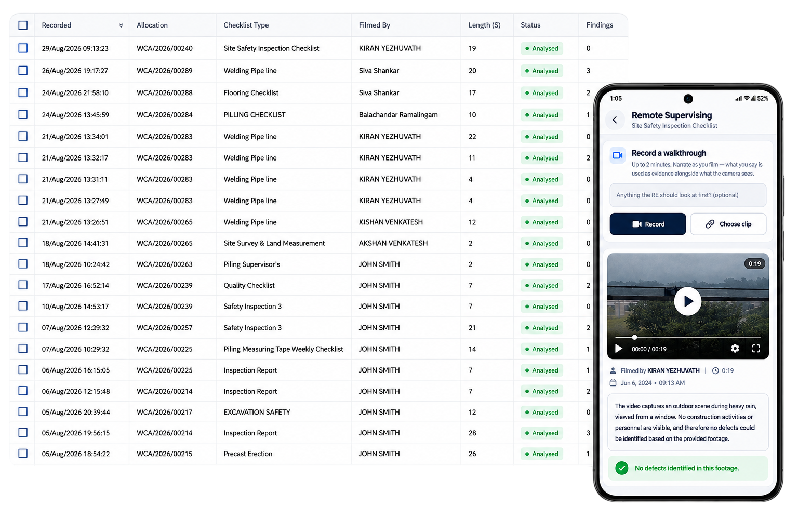Viewport: 798px width, 532px height.
Task: Tap the back arrow in Remote Supervising
Action: pos(615,120)
